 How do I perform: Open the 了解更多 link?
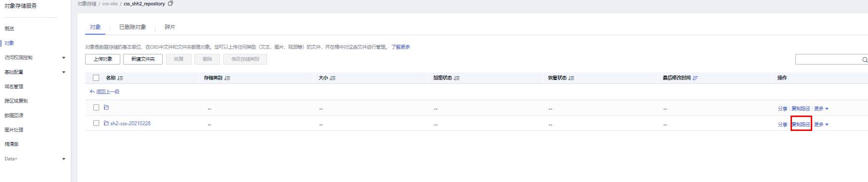tap(400, 47)
